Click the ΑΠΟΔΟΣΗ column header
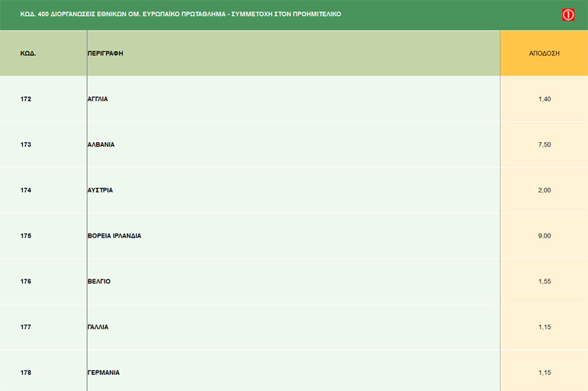588x391 pixels. [x=544, y=53]
